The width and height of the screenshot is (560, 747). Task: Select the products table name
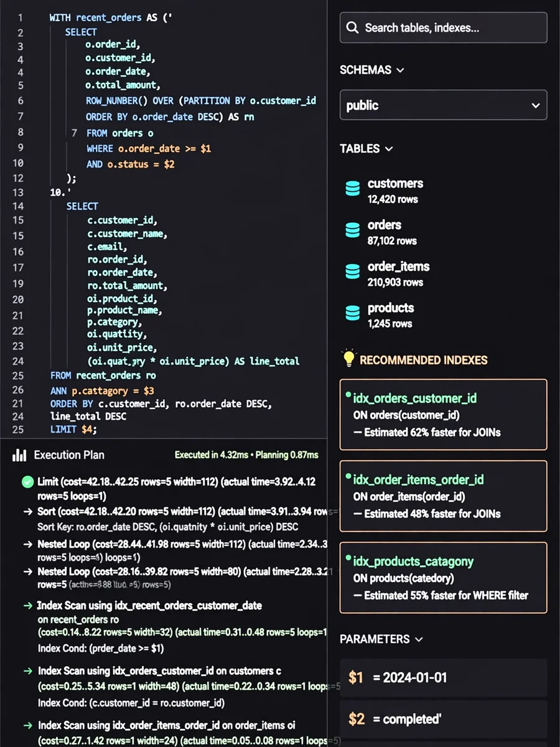[x=391, y=308]
